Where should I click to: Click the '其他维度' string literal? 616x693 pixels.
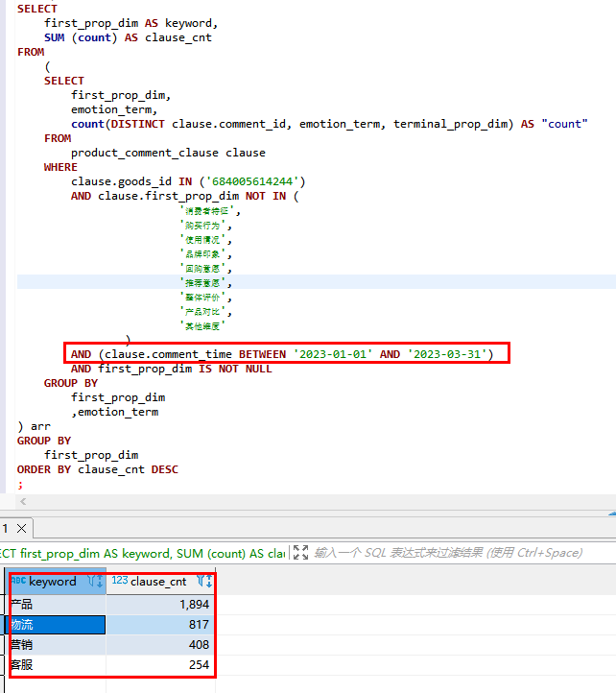[x=202, y=326]
